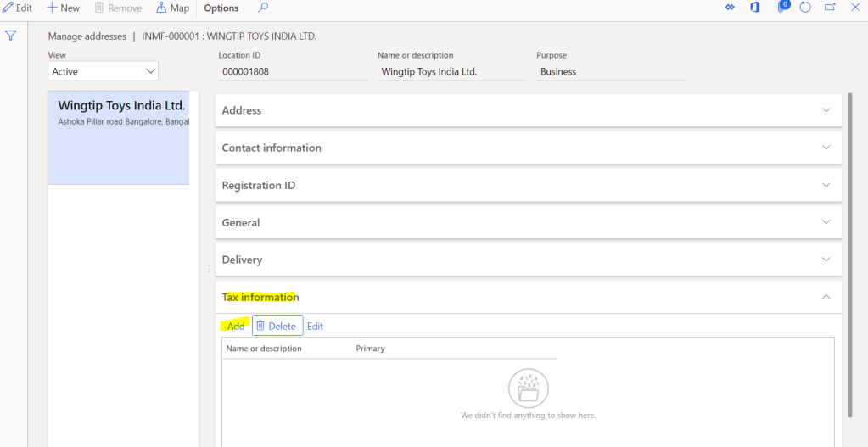Expand the Registration ID section
Viewport: 868px width, 447px height.
coord(528,185)
